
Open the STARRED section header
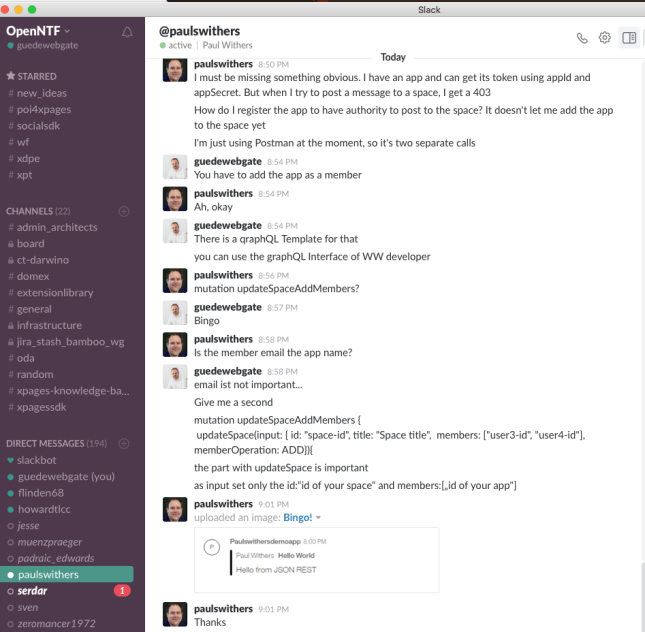[32, 77]
